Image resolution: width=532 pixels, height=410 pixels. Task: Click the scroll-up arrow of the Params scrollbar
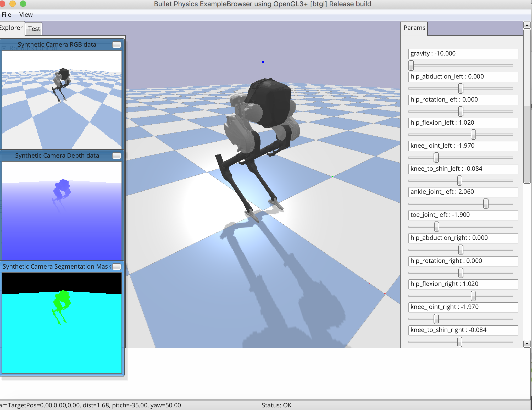pos(527,24)
